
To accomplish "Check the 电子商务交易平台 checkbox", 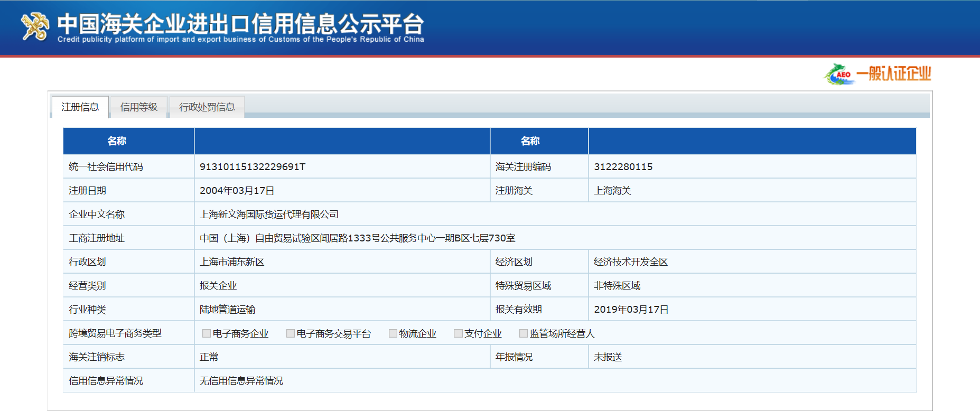I will coord(291,333).
